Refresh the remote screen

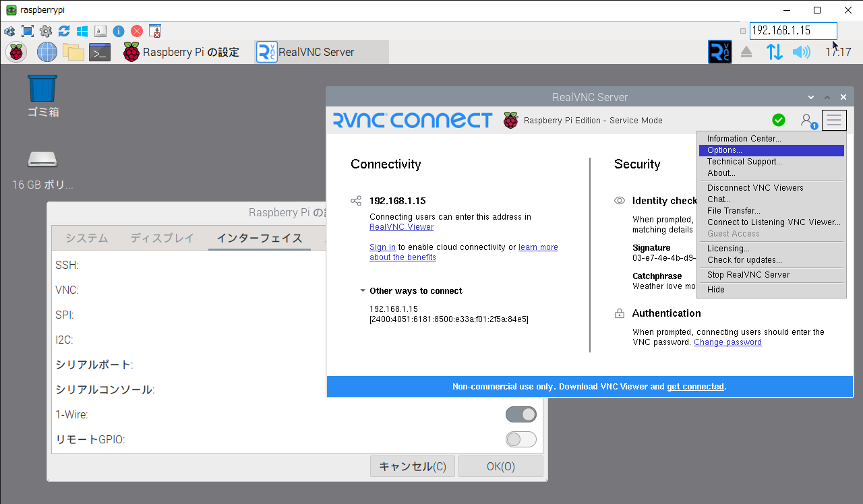64,31
